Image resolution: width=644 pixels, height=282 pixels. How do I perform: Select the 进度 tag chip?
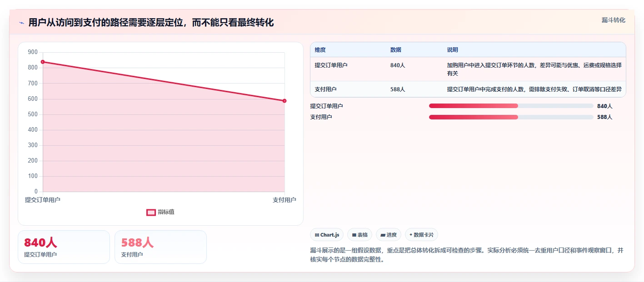(389, 235)
